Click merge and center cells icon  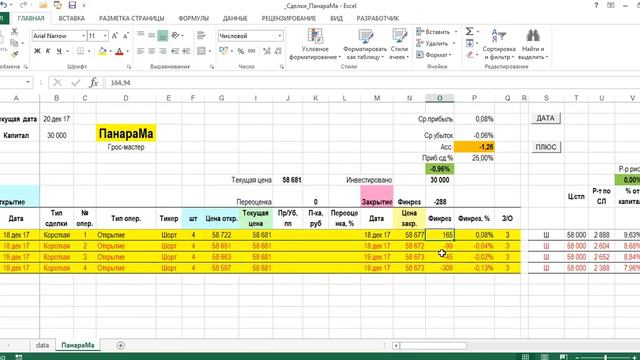pos(201,51)
